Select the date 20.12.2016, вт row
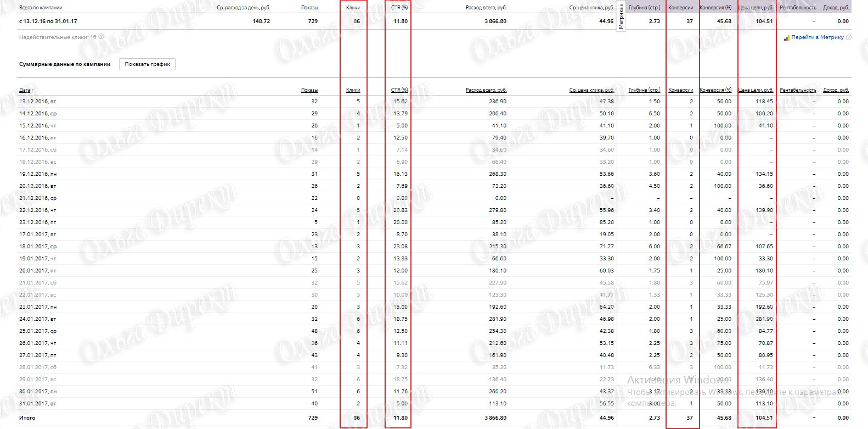This screenshot has width=868, height=429. pos(434,186)
